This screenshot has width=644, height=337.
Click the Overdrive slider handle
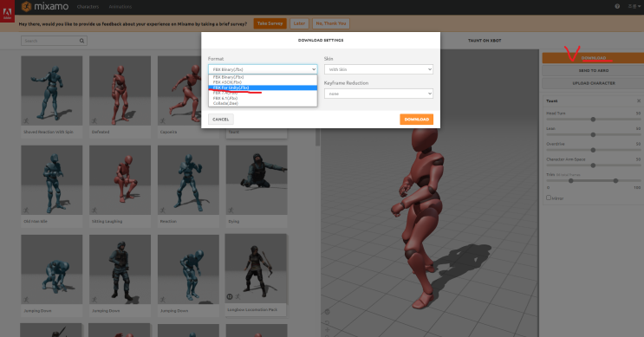click(593, 150)
